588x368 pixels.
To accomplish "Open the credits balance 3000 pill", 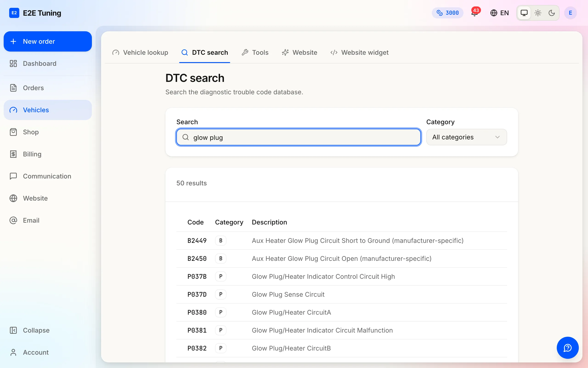I will pyautogui.click(x=448, y=13).
